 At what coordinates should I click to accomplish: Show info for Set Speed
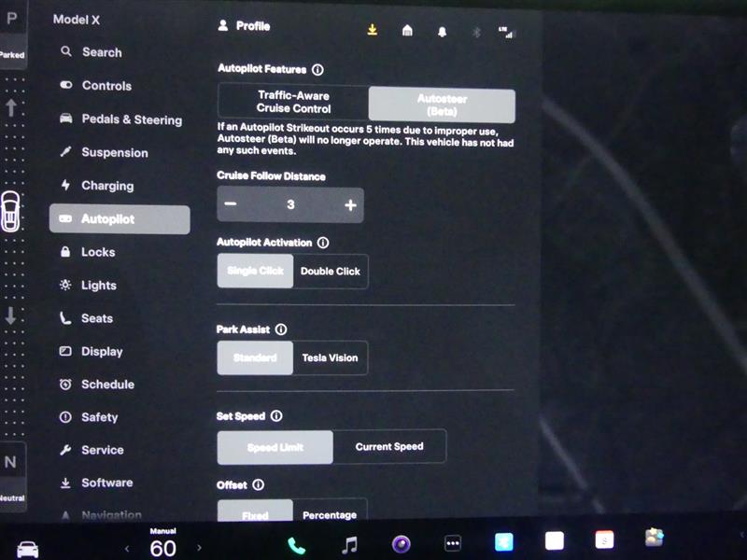276,416
